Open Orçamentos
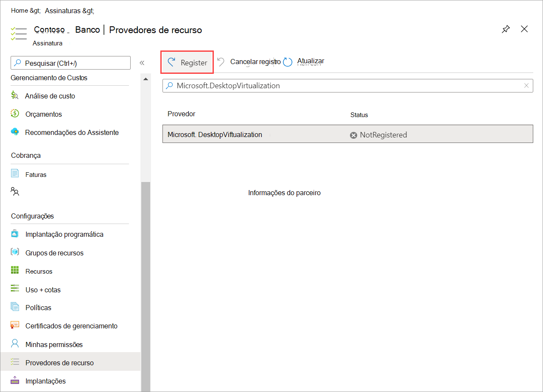The height and width of the screenshot is (392, 543). 43,114
